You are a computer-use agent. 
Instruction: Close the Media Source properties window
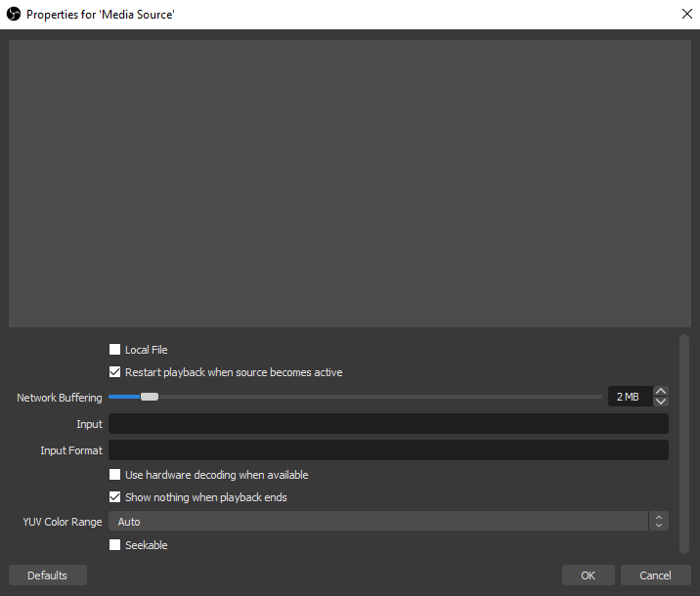685,15
